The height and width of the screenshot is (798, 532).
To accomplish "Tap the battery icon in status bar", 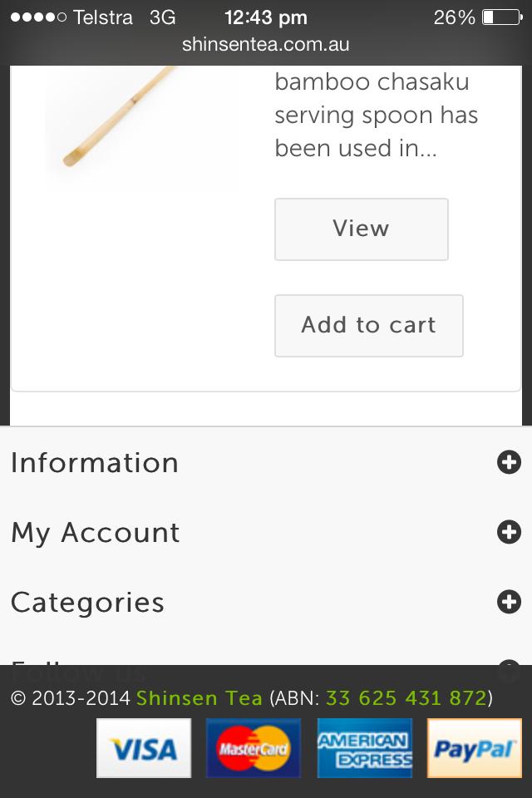I will [x=502, y=17].
